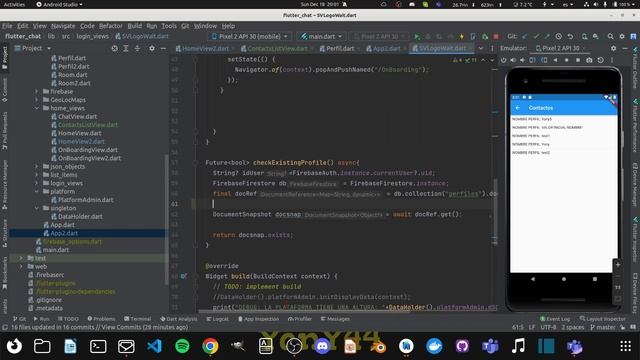Open the Build menu

pyautogui.click(x=135, y=26)
